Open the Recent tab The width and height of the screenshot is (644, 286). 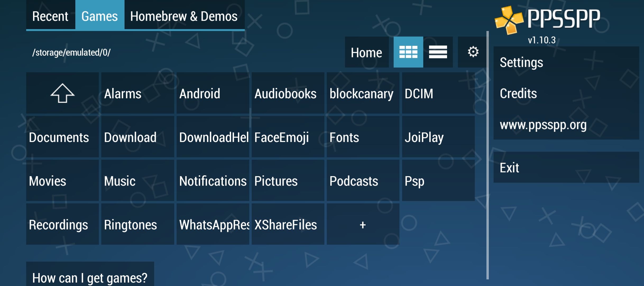coord(50,16)
